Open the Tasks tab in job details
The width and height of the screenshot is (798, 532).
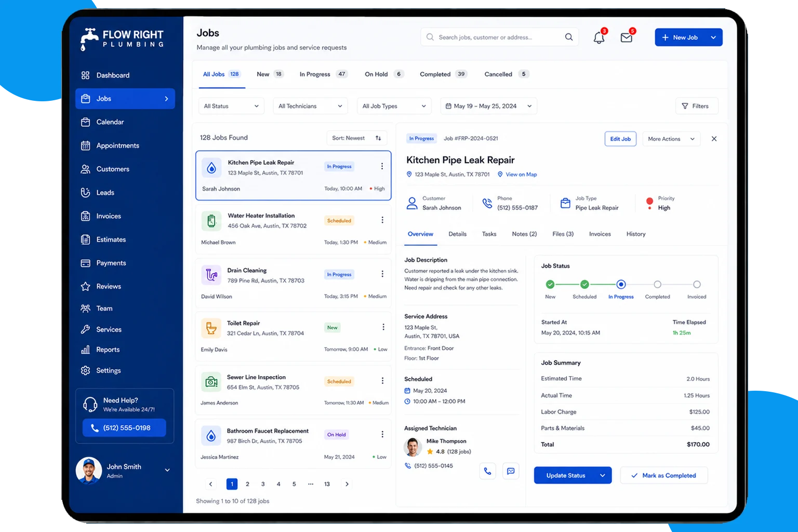coord(489,234)
